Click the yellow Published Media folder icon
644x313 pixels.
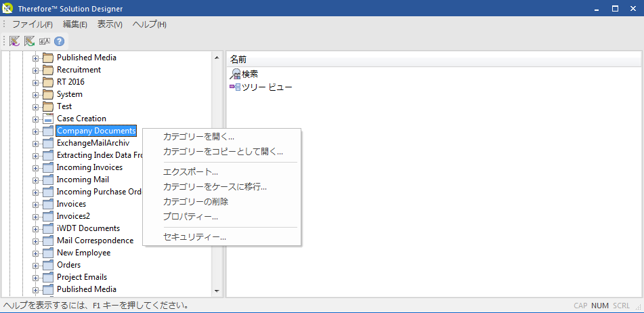(48, 58)
